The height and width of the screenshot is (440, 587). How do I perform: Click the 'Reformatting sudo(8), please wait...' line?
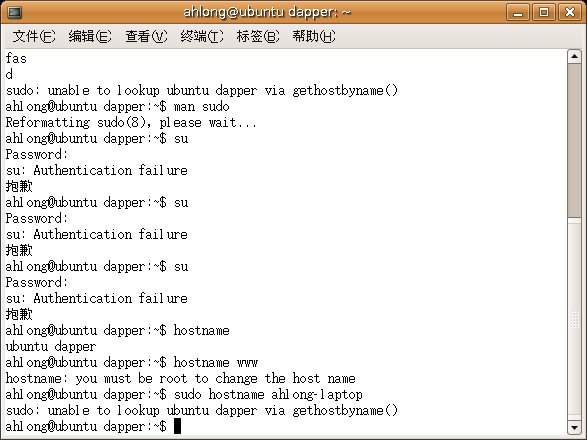(131, 122)
